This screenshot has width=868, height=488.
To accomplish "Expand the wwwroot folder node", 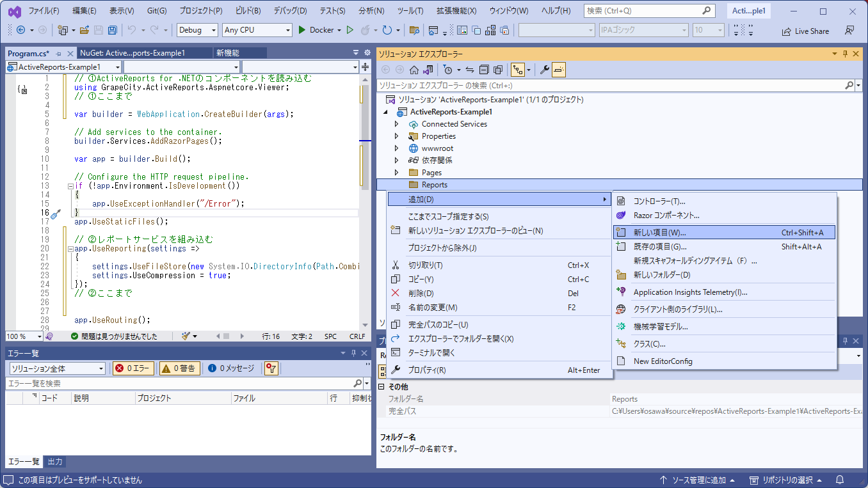I will click(x=396, y=148).
